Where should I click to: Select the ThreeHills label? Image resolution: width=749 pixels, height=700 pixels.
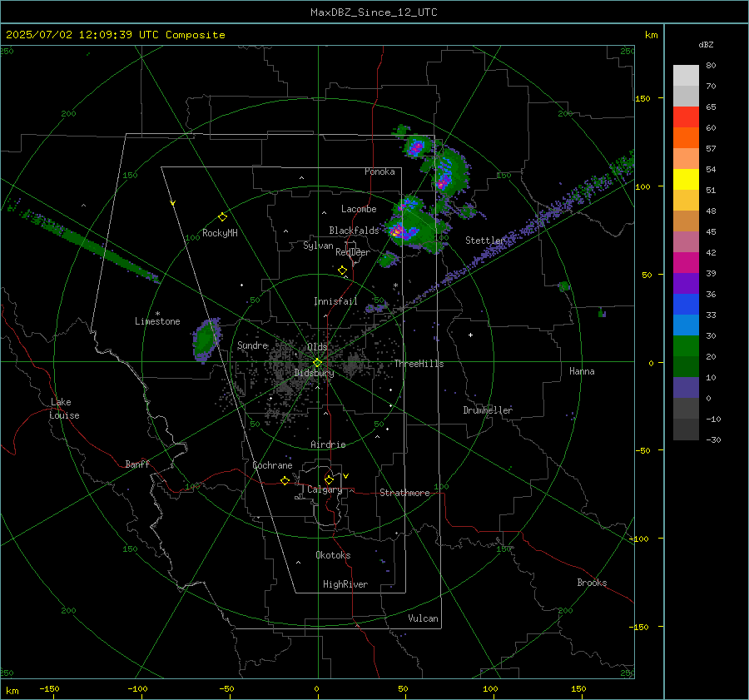tap(419, 364)
